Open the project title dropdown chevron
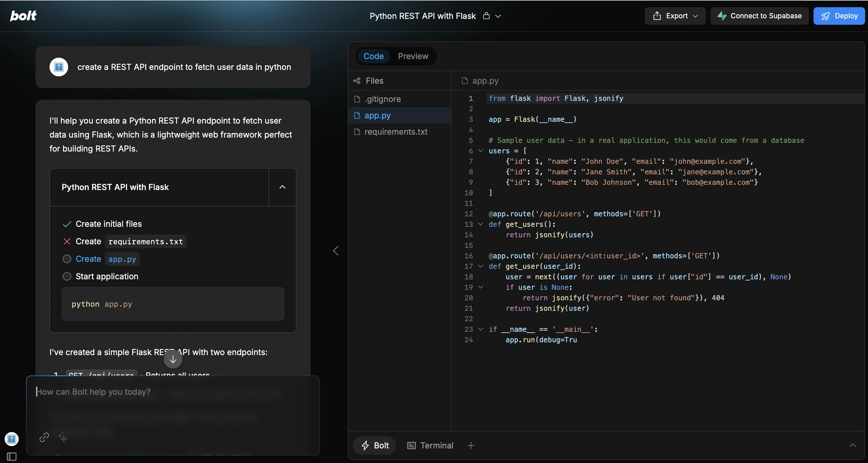868x463 pixels. point(498,16)
